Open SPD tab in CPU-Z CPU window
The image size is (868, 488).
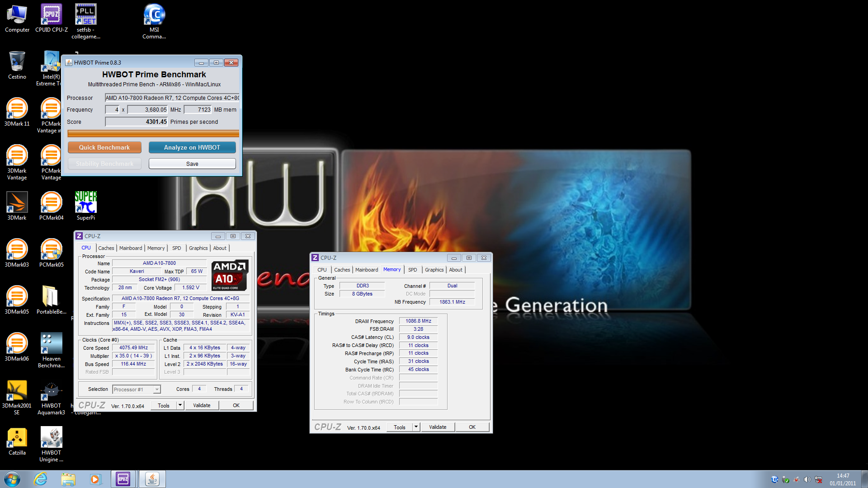(177, 248)
